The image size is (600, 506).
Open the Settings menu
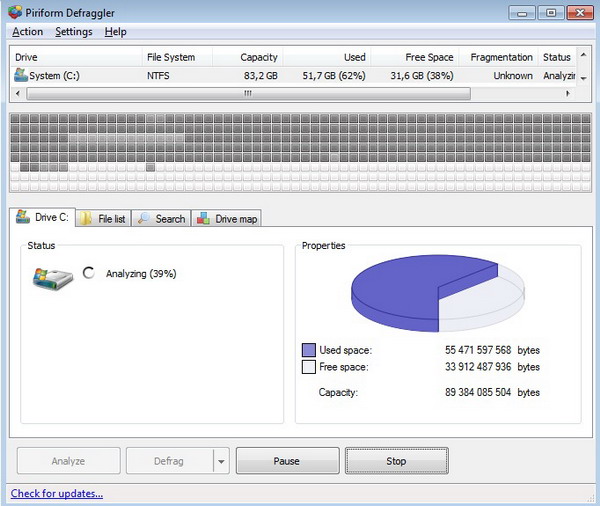74,32
